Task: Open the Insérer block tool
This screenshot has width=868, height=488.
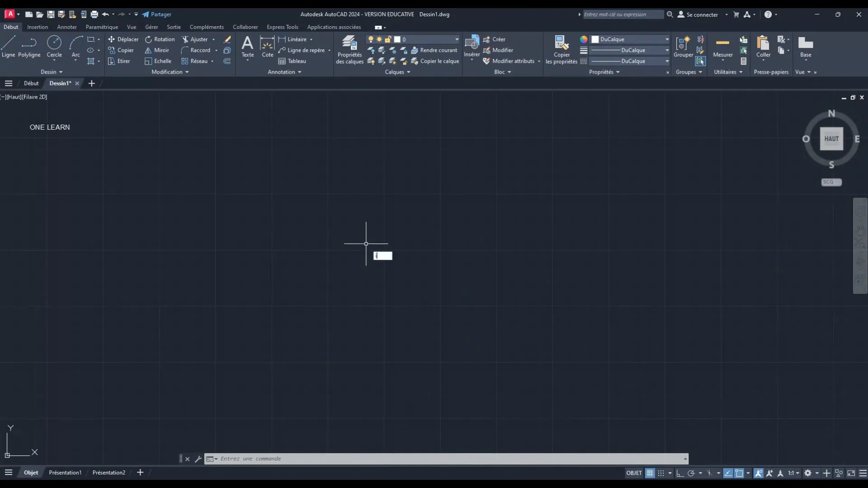Action: click(x=472, y=47)
